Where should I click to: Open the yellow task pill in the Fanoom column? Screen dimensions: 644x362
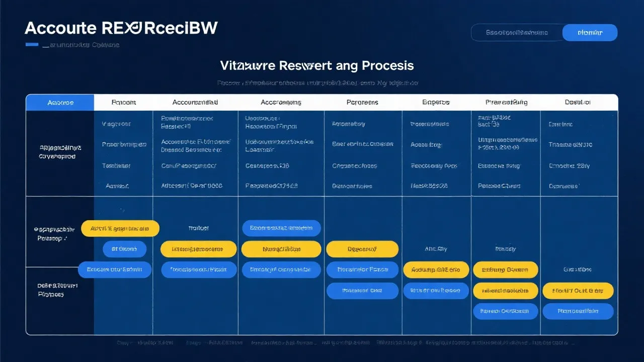[120, 228]
